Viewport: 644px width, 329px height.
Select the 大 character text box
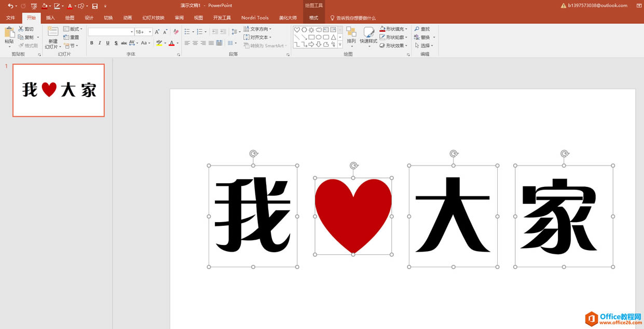453,216
